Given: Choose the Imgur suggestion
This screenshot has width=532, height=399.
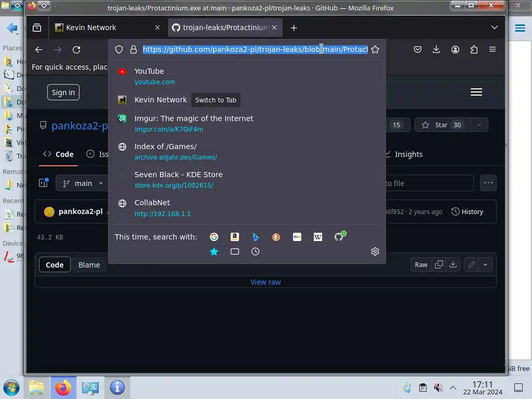Looking at the screenshot, I should [x=247, y=124].
